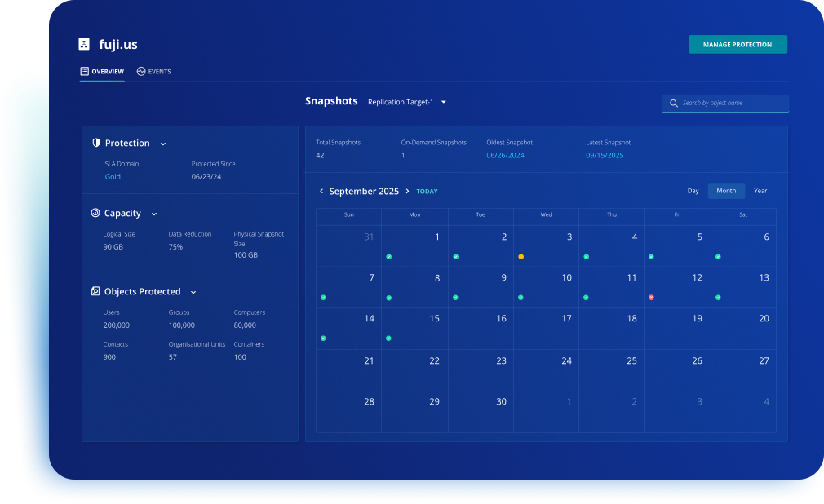Open the Replication Target-1 dropdown
The height and width of the screenshot is (504, 824).
(407, 102)
